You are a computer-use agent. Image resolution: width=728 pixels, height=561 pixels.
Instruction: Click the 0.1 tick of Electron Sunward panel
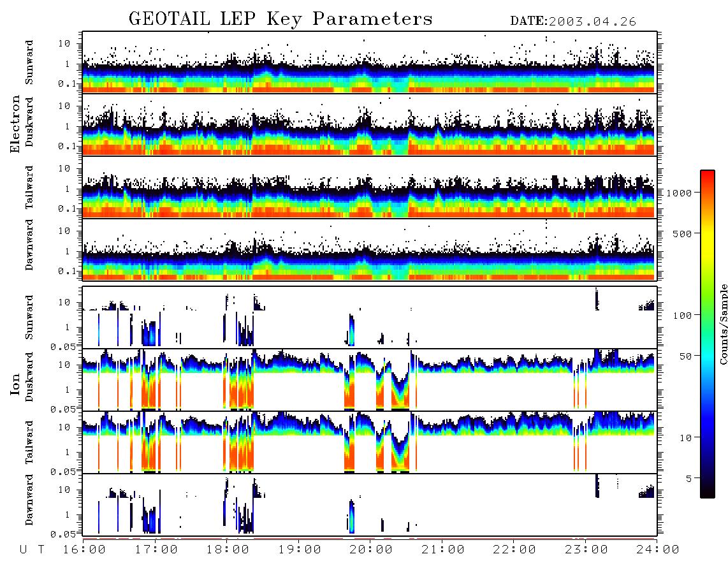click(x=68, y=84)
